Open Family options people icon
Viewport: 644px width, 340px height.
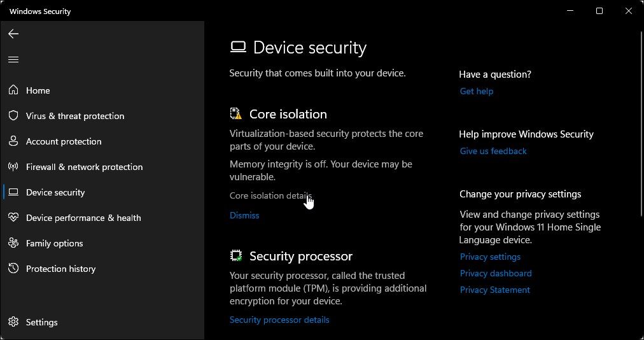click(x=13, y=243)
